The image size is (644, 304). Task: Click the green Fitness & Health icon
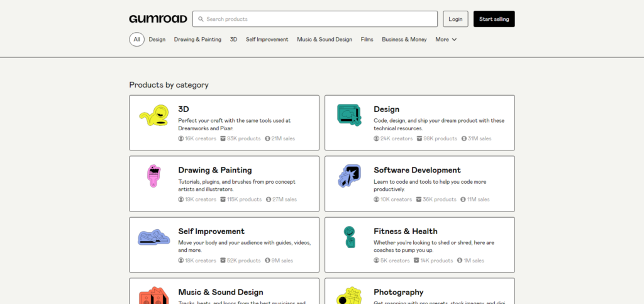pyautogui.click(x=349, y=237)
